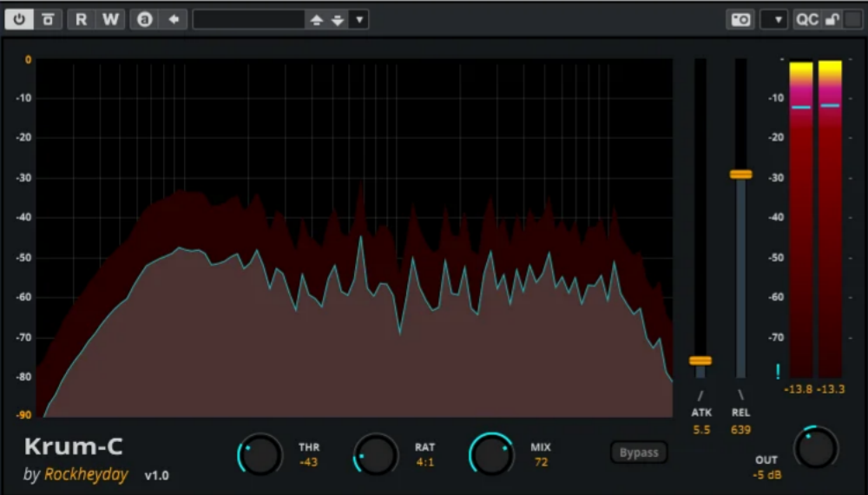
Task: Adjust the THR threshold knob
Action: tap(260, 454)
